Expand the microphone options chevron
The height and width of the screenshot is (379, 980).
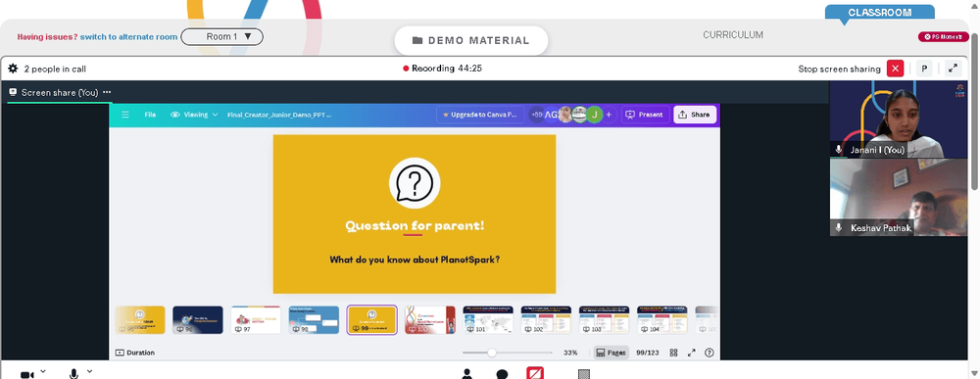click(89, 371)
